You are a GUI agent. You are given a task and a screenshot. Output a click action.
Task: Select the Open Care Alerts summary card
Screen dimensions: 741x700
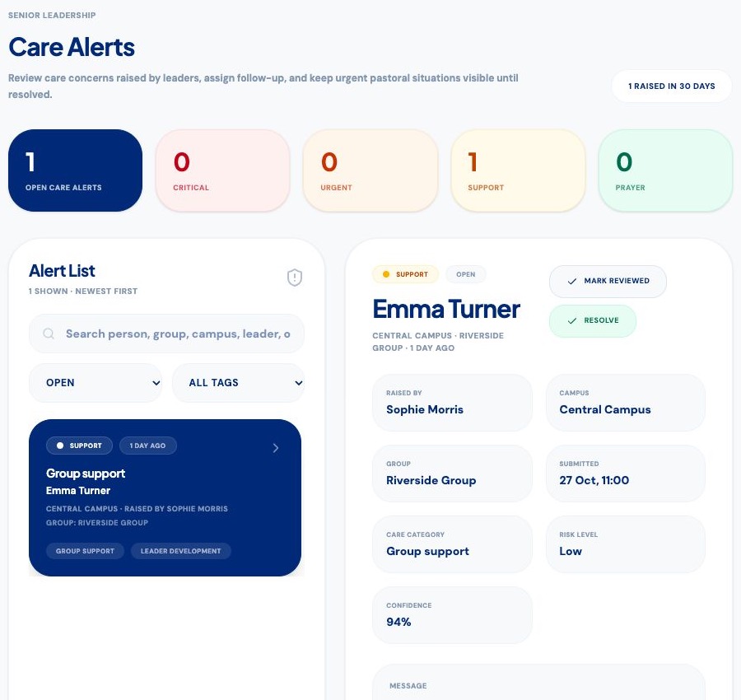[x=75, y=170]
